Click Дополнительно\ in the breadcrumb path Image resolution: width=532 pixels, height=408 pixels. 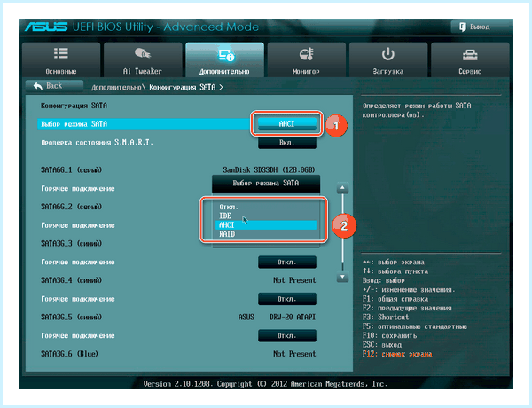pos(119,88)
